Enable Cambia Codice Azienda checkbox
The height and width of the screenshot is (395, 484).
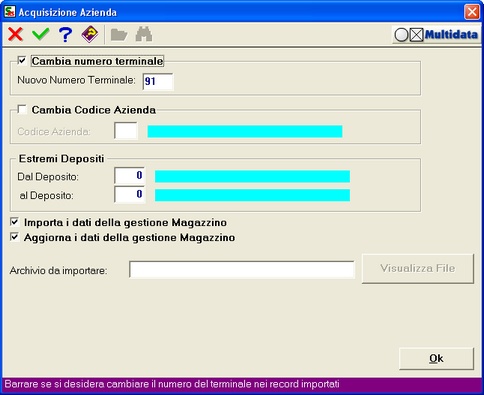click(x=22, y=110)
